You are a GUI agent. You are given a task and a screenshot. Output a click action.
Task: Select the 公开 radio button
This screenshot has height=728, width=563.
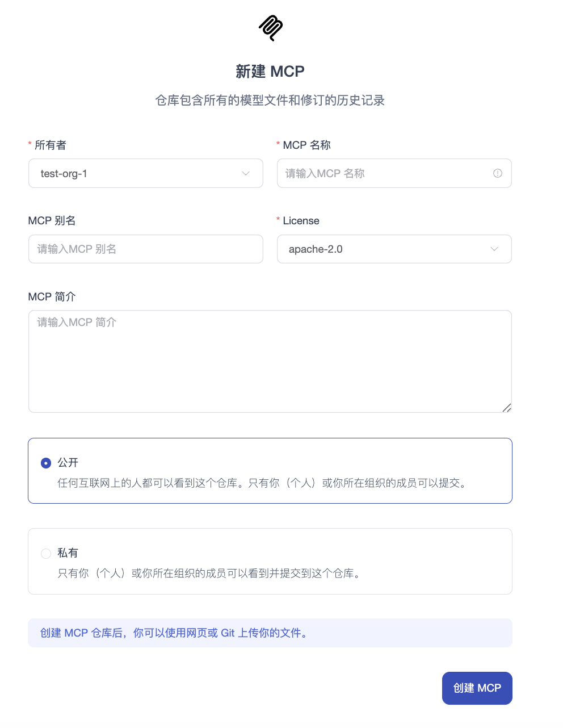pos(45,463)
